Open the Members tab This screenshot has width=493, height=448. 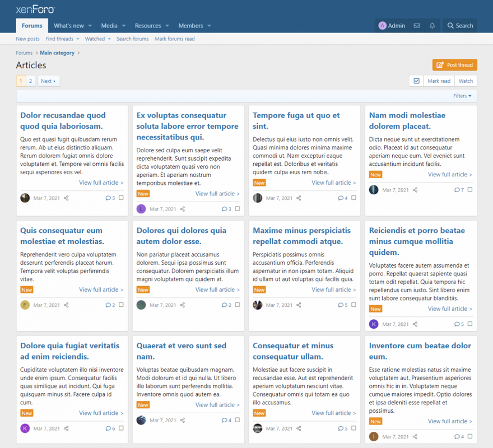tap(190, 26)
